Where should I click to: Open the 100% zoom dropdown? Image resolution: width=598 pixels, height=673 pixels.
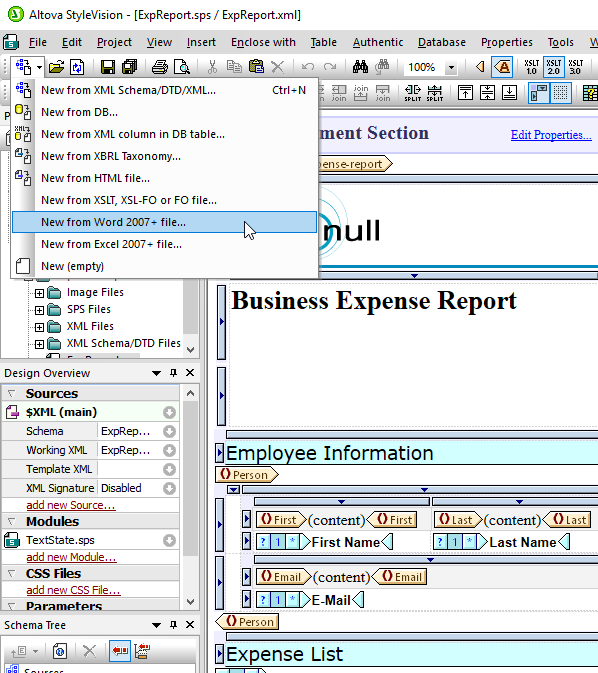coord(451,67)
